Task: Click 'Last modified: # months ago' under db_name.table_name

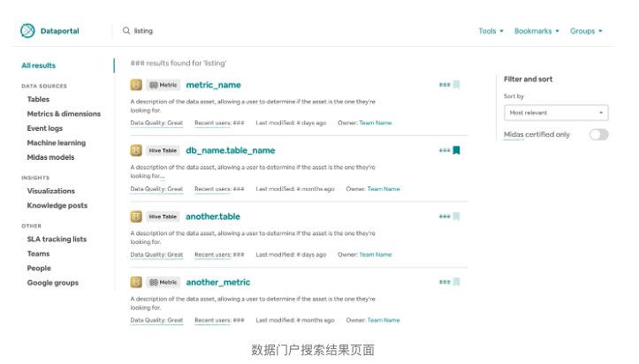Action: 295,189
